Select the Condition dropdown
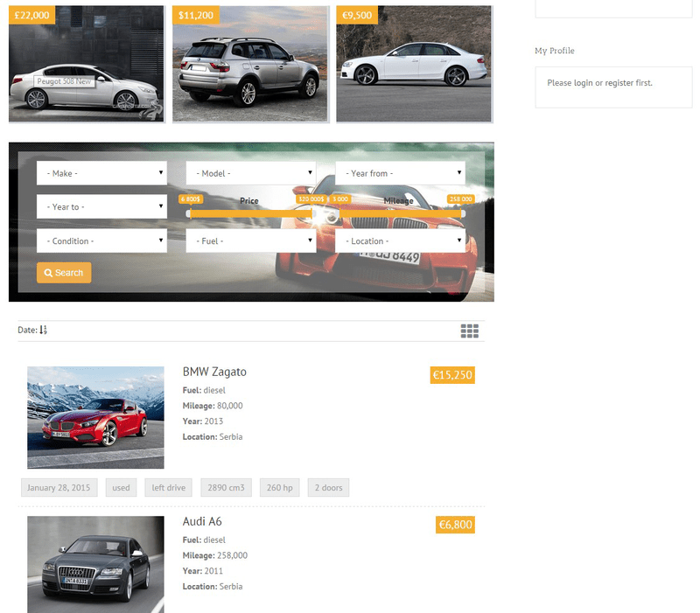 101,240
